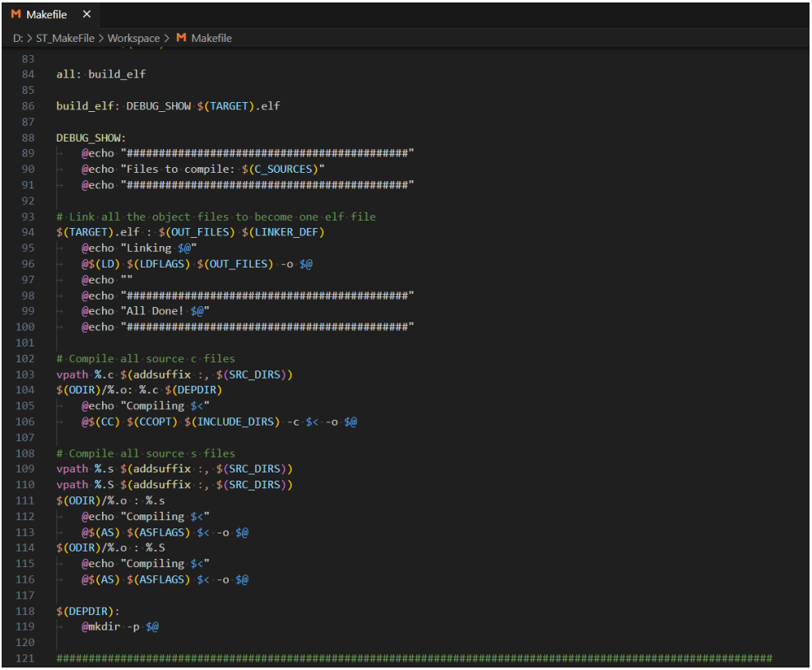Click the 'Files to compile' echo line
Screen dimensions: 812x670
[202, 170]
